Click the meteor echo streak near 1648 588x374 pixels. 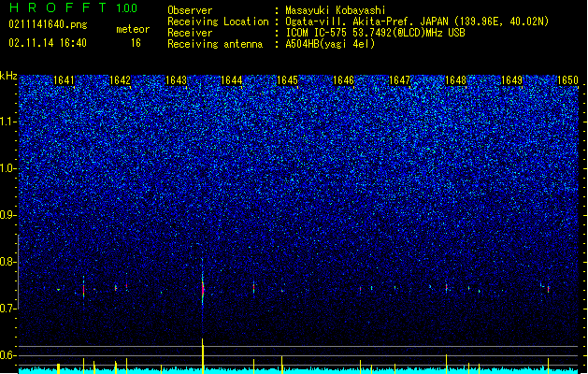[x=446, y=288]
